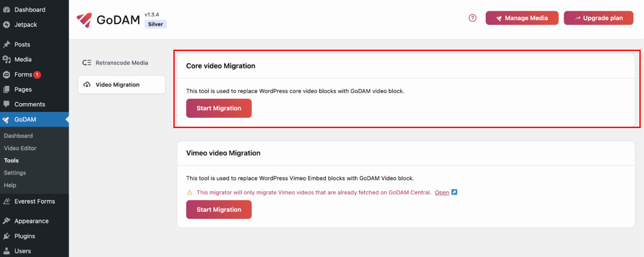Select the Posts pin icon in sidebar
The width and height of the screenshot is (644, 257).
(x=7, y=44)
